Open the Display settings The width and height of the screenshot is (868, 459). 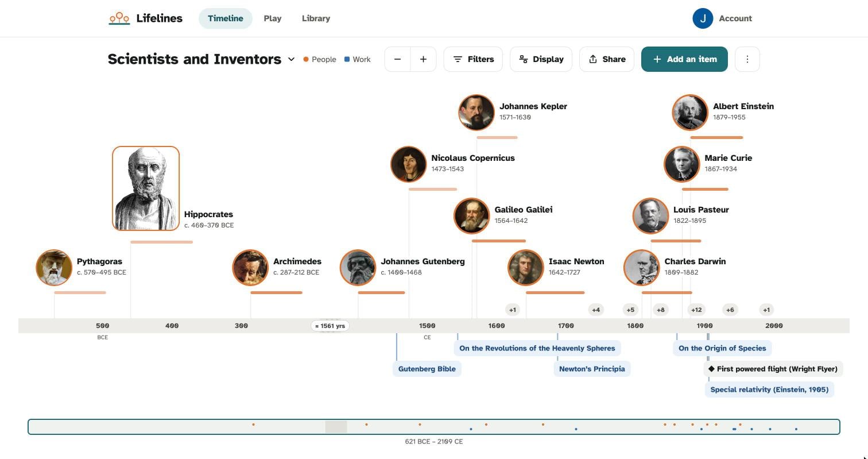click(541, 59)
